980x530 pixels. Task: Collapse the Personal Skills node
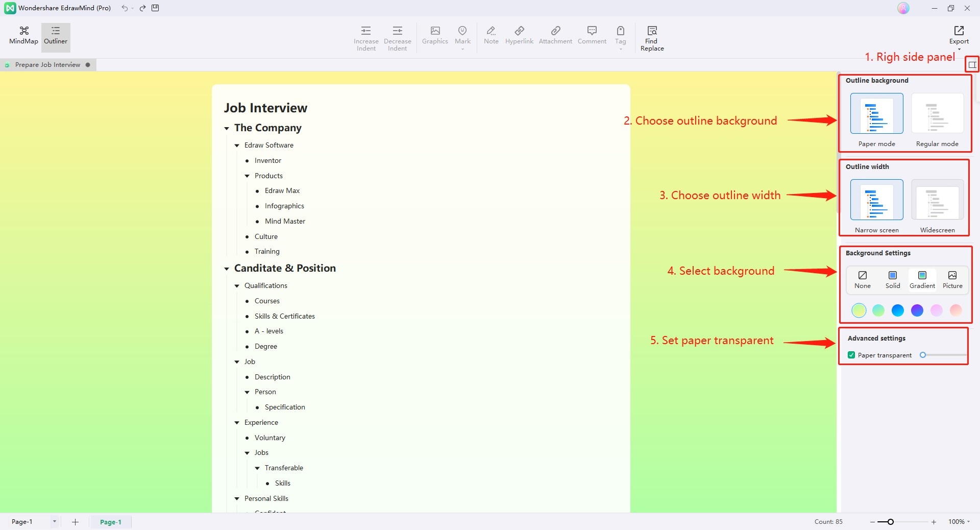point(237,499)
